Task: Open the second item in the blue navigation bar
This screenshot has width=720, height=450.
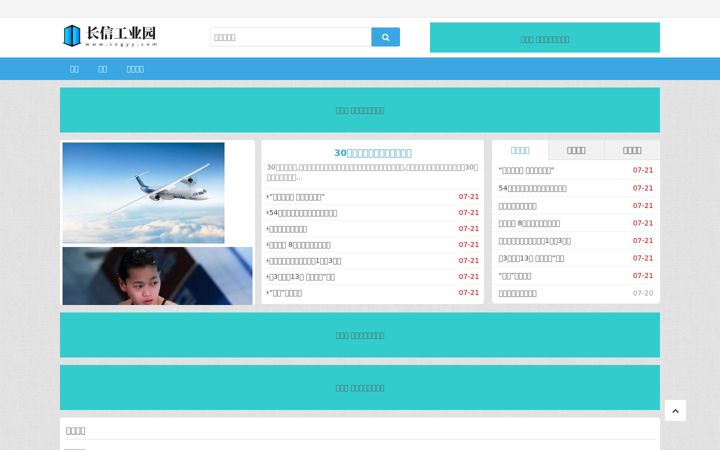Action: pyautogui.click(x=102, y=69)
